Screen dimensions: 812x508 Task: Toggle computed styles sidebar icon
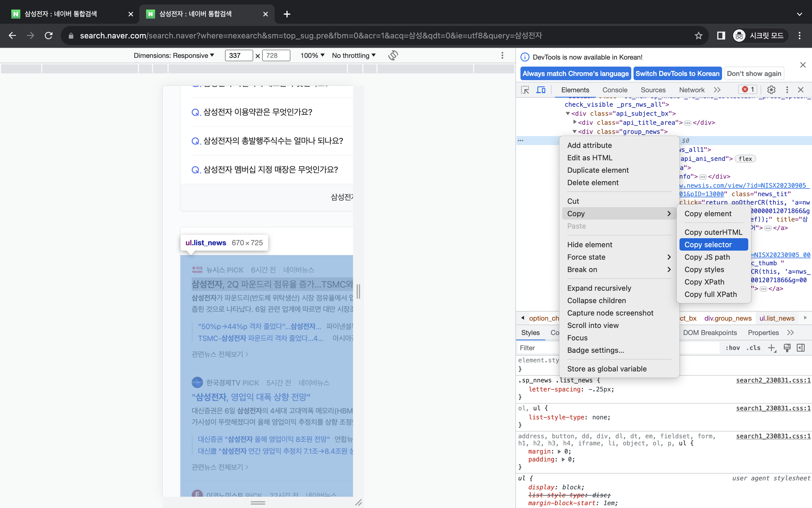[801, 348]
